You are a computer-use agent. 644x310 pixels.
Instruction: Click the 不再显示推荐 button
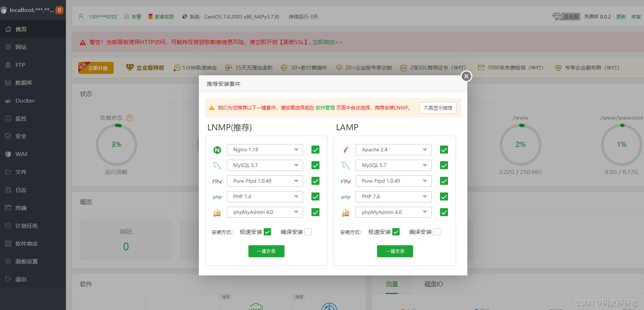(438, 108)
